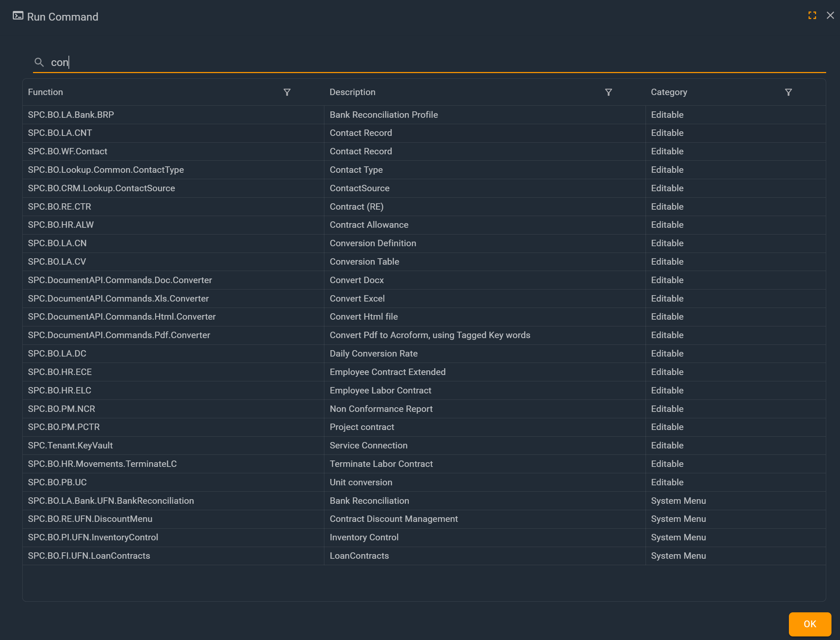Pick SPC.DocumentAPI.Commands.Doc.Converter
The image size is (840, 640).
[120, 280]
